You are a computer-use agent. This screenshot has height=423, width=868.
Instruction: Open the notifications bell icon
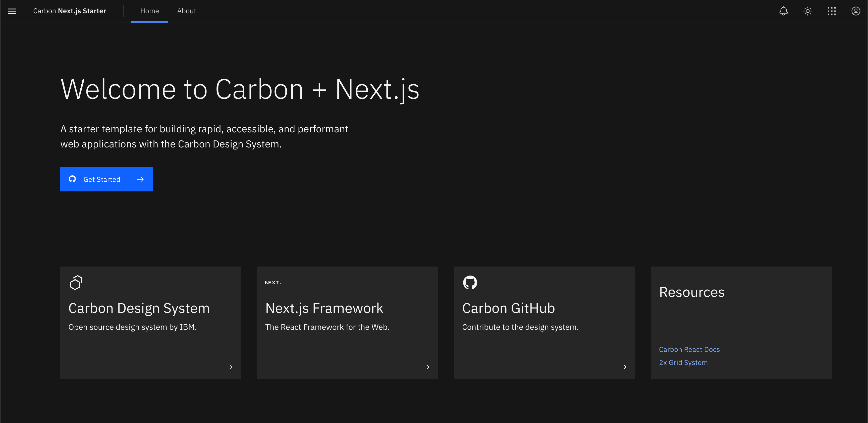tap(783, 11)
